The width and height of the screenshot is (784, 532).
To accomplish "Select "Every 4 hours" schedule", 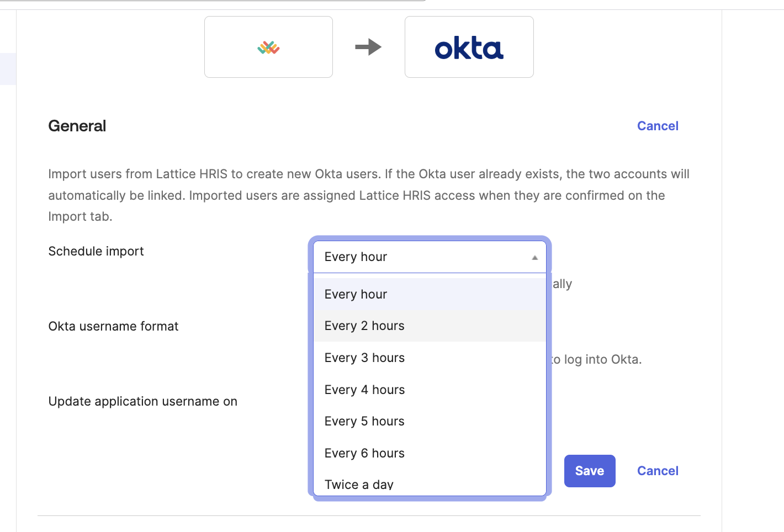I will coord(430,390).
